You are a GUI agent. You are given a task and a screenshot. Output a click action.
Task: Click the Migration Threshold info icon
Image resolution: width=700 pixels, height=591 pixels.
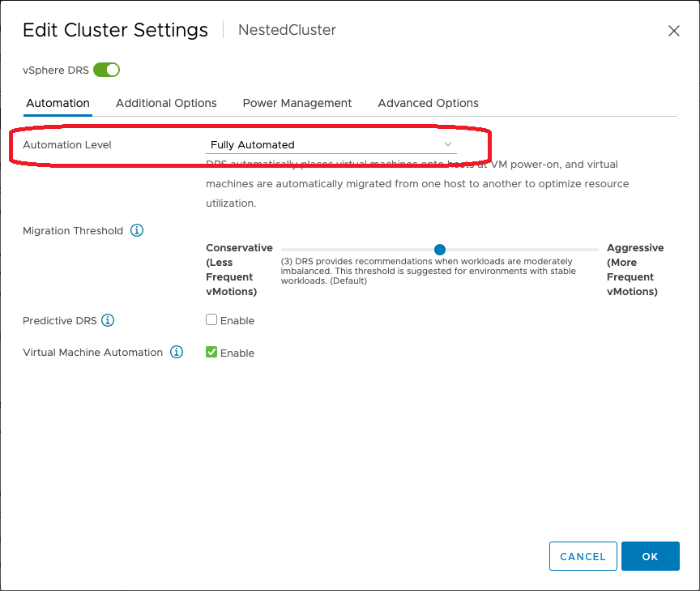pos(137,231)
